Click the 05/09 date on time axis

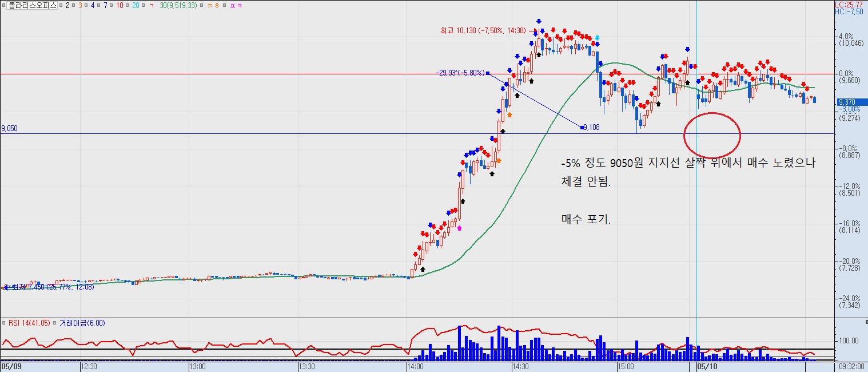[x=10, y=366]
